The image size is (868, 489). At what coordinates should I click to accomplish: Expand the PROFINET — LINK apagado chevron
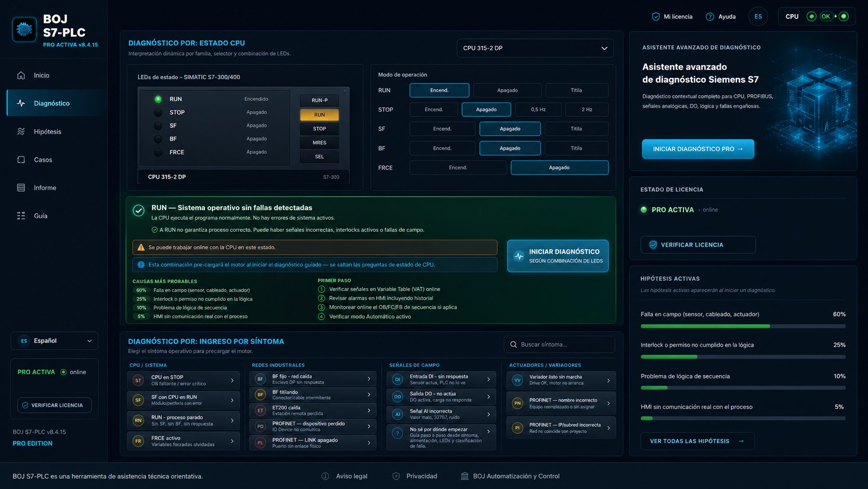(369, 443)
